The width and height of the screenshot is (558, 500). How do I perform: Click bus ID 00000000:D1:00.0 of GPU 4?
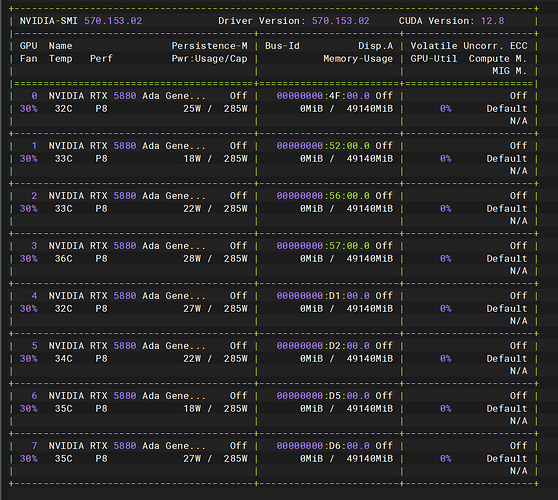pos(323,296)
